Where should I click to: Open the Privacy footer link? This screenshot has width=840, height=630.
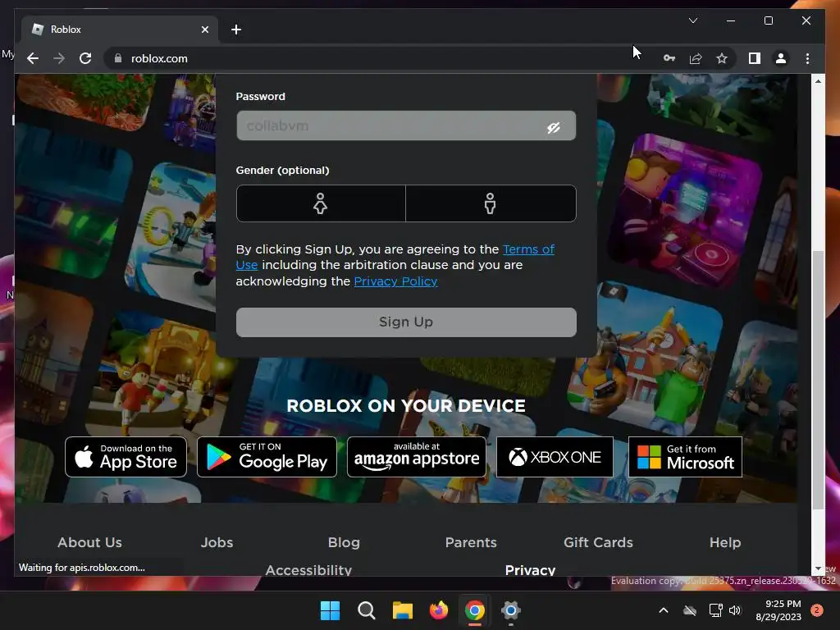(531, 569)
